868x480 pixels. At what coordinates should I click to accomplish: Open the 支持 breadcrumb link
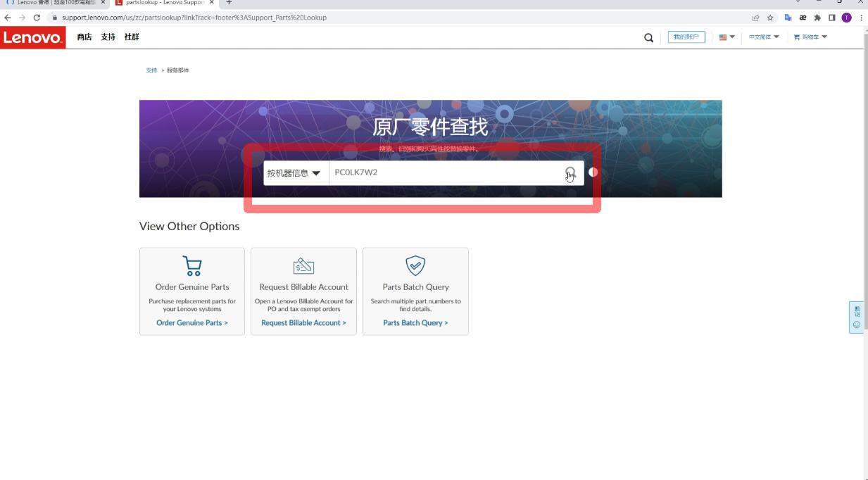(152, 70)
